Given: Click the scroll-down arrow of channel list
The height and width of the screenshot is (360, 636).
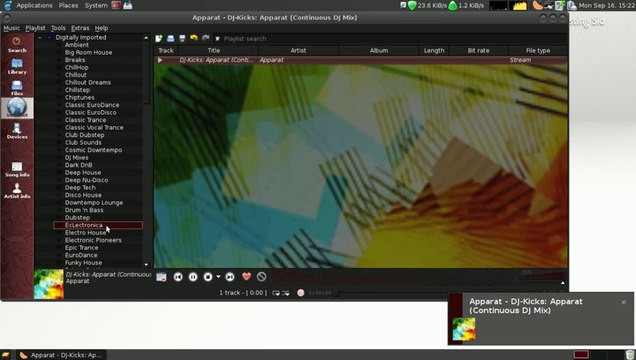Looking at the screenshot, I should (x=146, y=264).
